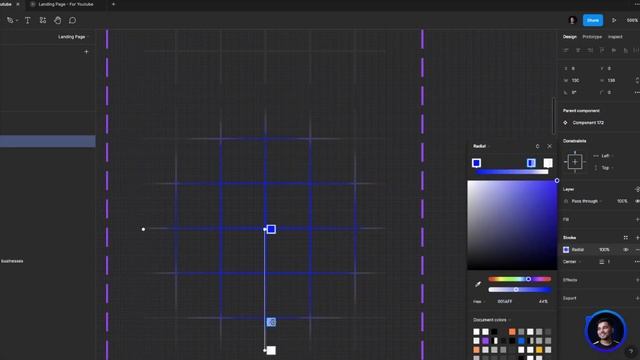Edit the 44% opacity field

[543, 302]
